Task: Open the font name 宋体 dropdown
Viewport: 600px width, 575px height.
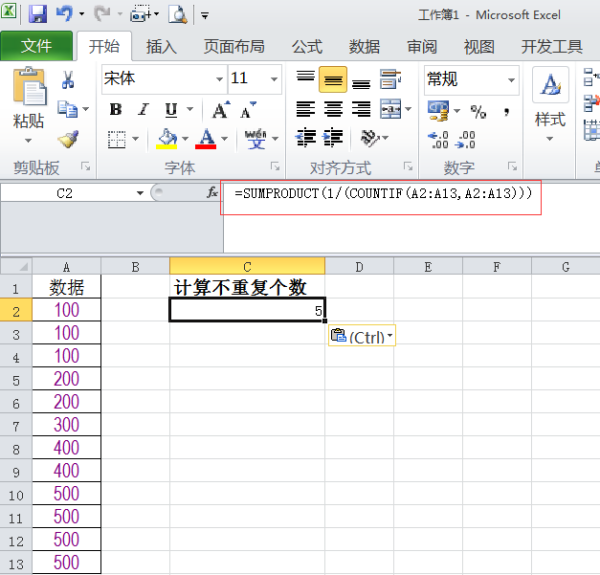Action: tap(219, 79)
